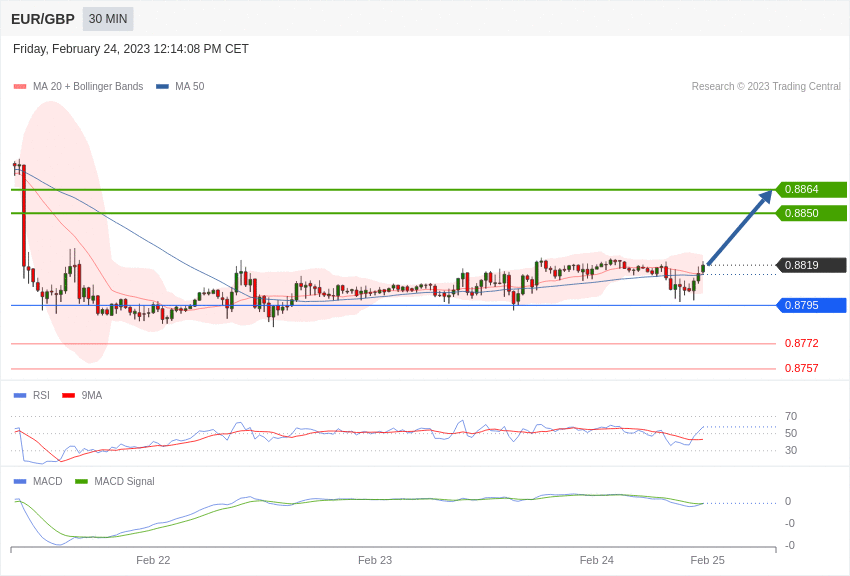Click the Feb 24 date axis label

click(596, 560)
